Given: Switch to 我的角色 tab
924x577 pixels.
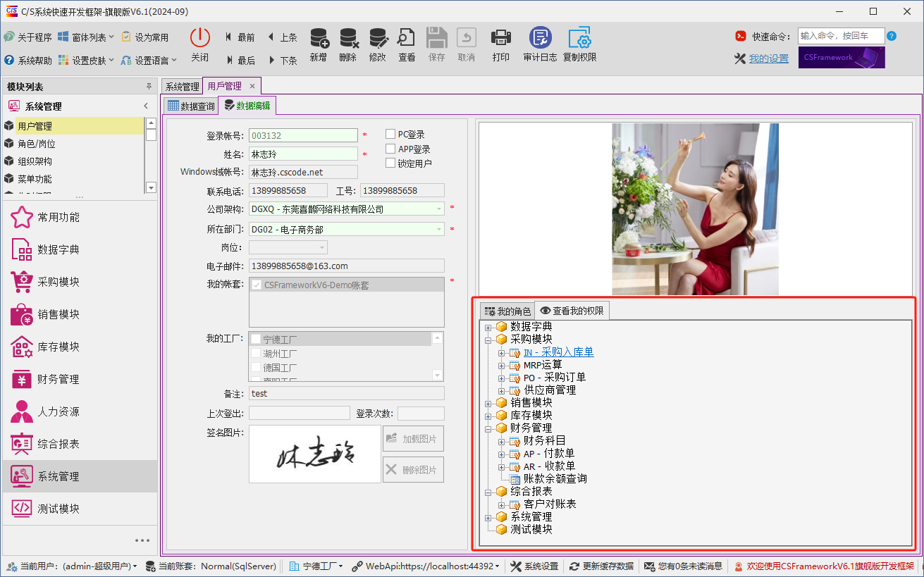Looking at the screenshot, I should (x=507, y=311).
